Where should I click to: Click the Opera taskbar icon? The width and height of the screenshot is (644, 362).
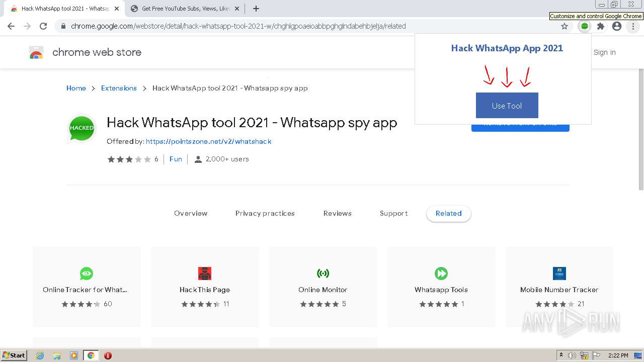pyautogui.click(x=108, y=355)
